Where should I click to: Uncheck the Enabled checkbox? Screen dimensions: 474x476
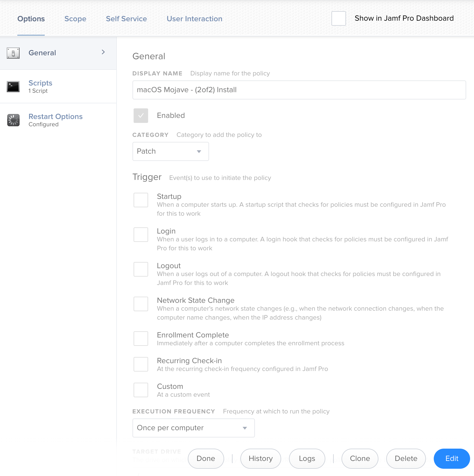coord(141,116)
